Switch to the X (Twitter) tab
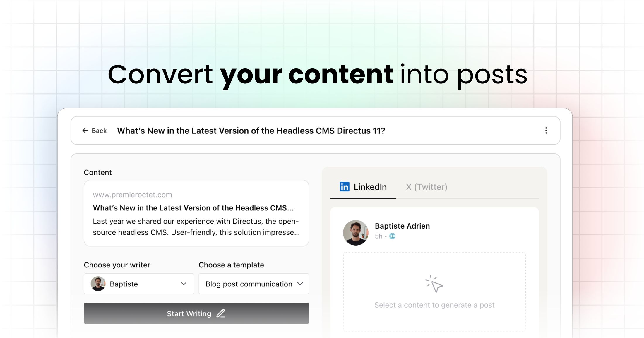 (x=427, y=187)
